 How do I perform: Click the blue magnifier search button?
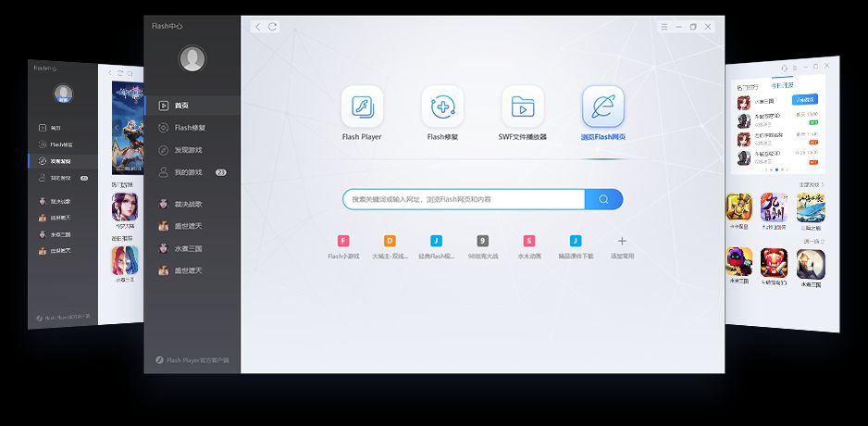[603, 199]
